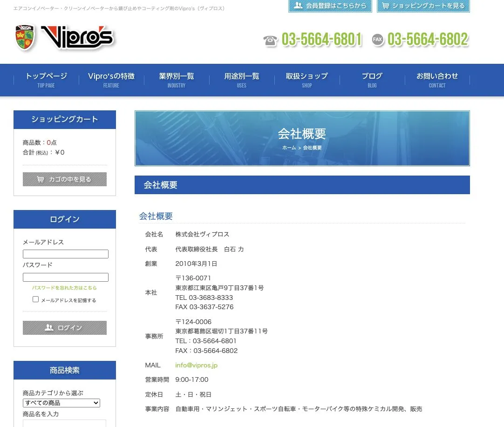
Task: Go to トップページ in the navigation
Action: pos(46,80)
